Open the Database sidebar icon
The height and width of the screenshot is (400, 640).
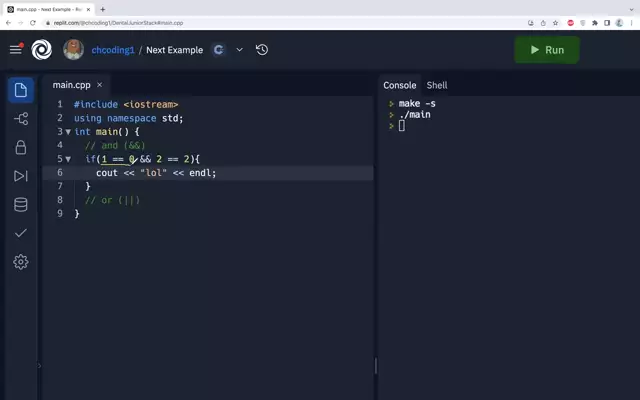tap(21, 204)
